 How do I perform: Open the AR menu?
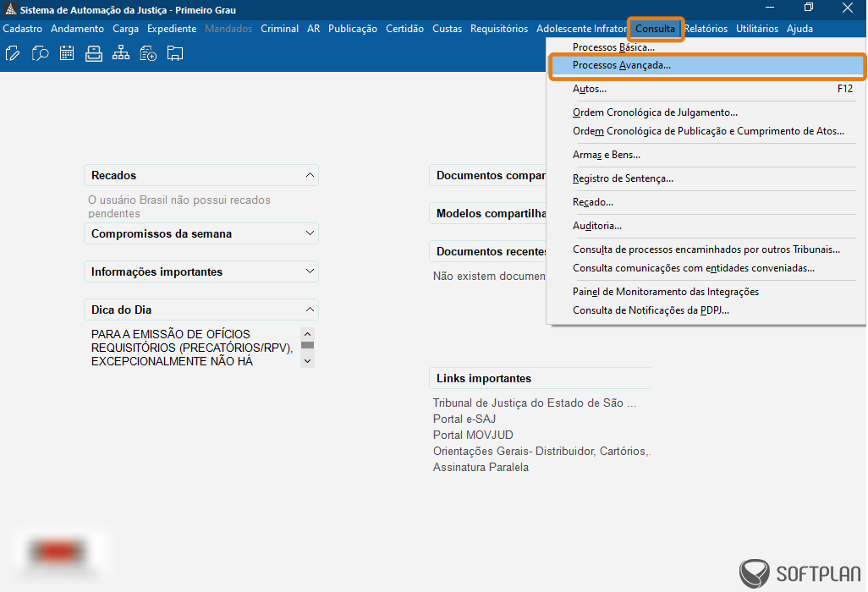click(313, 29)
